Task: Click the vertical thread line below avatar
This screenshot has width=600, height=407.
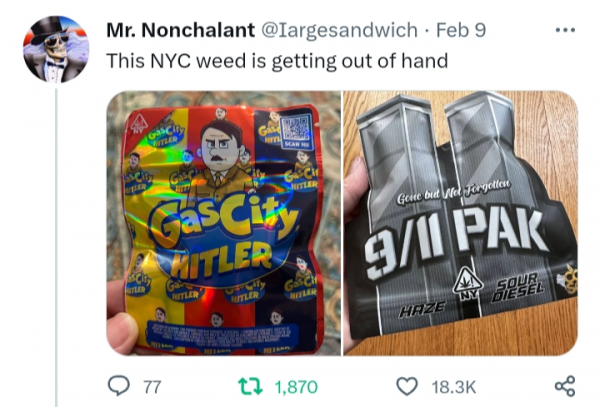Action: [x=56, y=247]
